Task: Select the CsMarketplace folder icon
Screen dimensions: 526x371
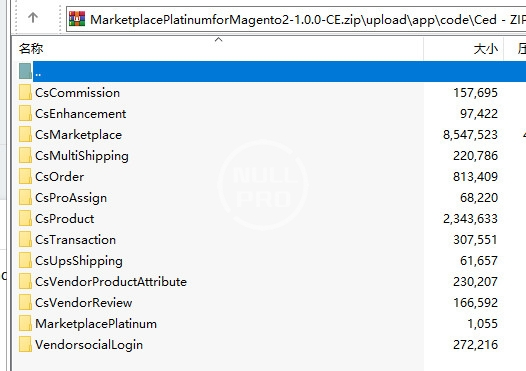Action: 25,135
